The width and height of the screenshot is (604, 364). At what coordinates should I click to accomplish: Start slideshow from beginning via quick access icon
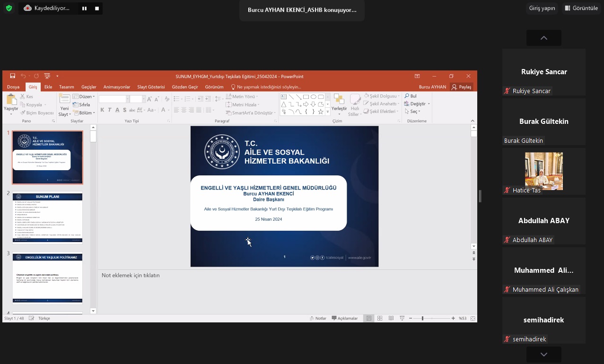[47, 76]
